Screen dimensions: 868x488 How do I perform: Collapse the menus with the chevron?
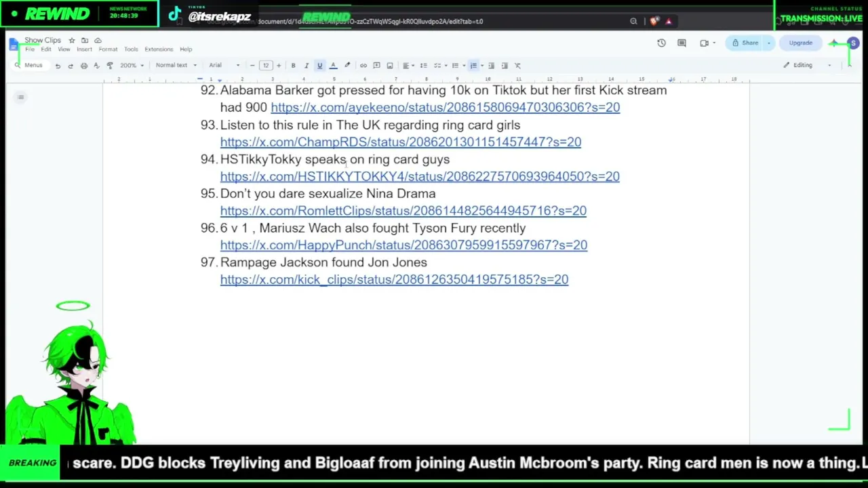849,65
